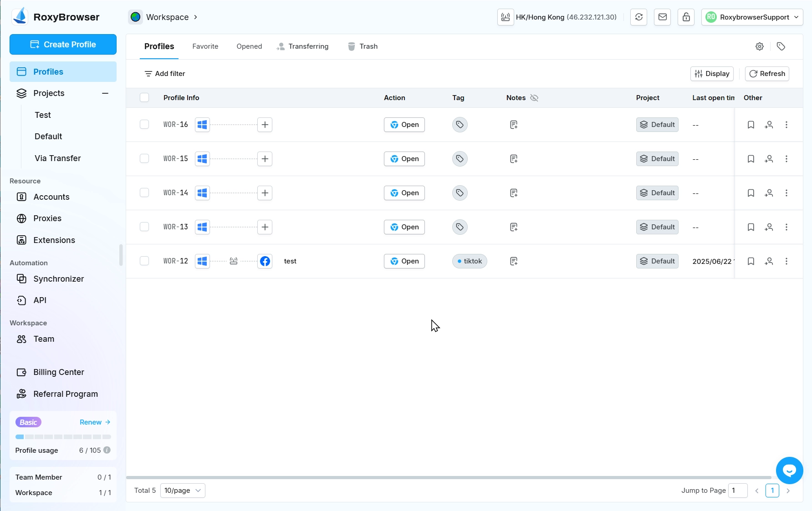812x511 pixels.
Task: Click the Create Profile button
Action: [x=63, y=45]
